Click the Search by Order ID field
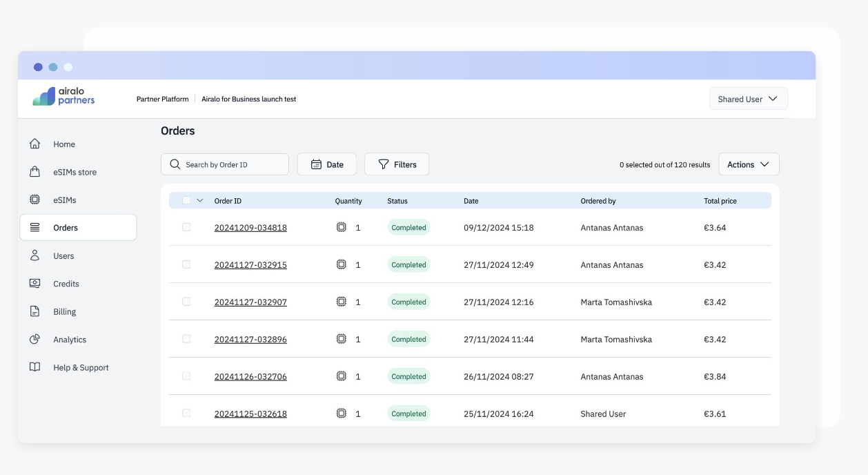This screenshot has height=475, width=868. [225, 164]
